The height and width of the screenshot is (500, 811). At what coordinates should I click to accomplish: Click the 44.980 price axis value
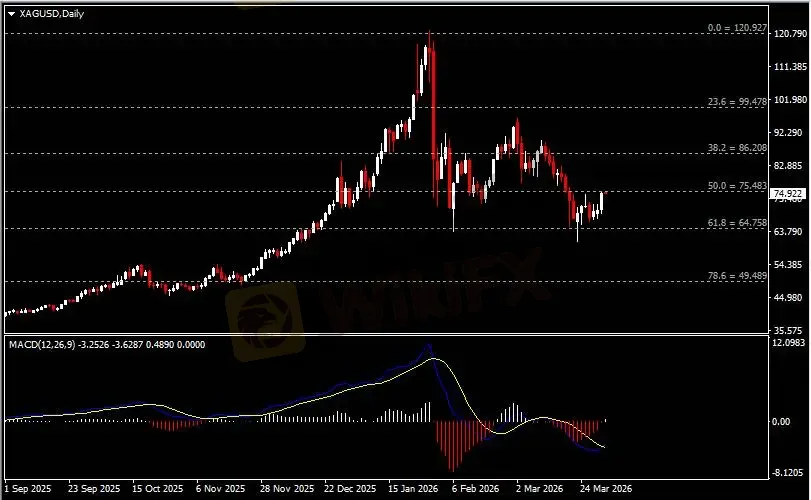790,297
